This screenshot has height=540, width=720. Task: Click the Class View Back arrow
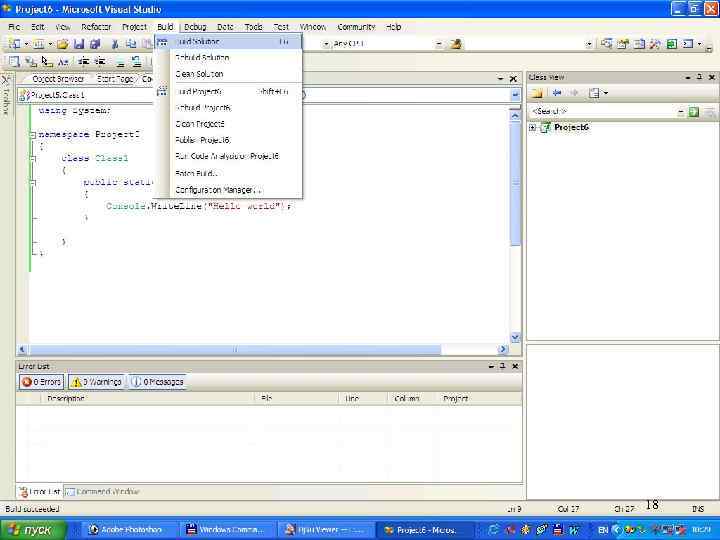(557, 93)
